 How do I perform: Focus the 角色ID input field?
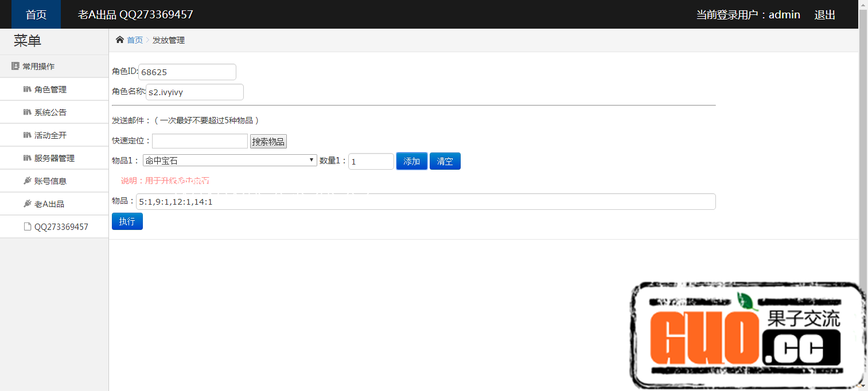[x=187, y=72]
